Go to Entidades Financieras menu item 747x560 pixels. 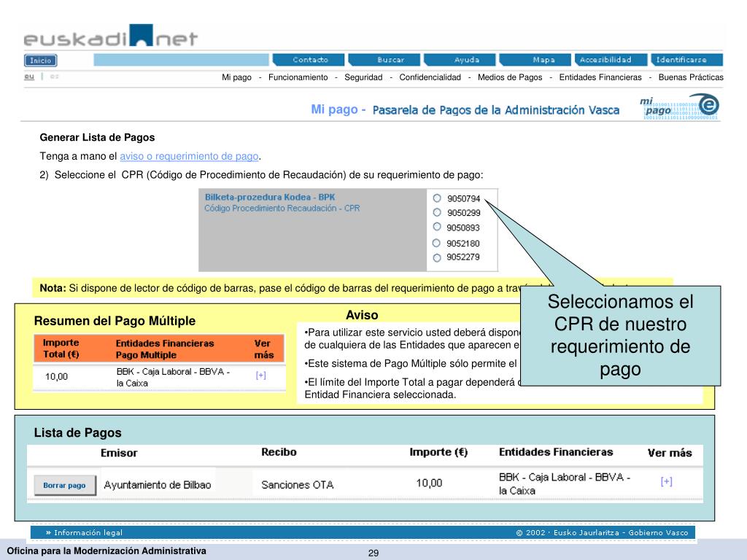pyautogui.click(x=600, y=77)
